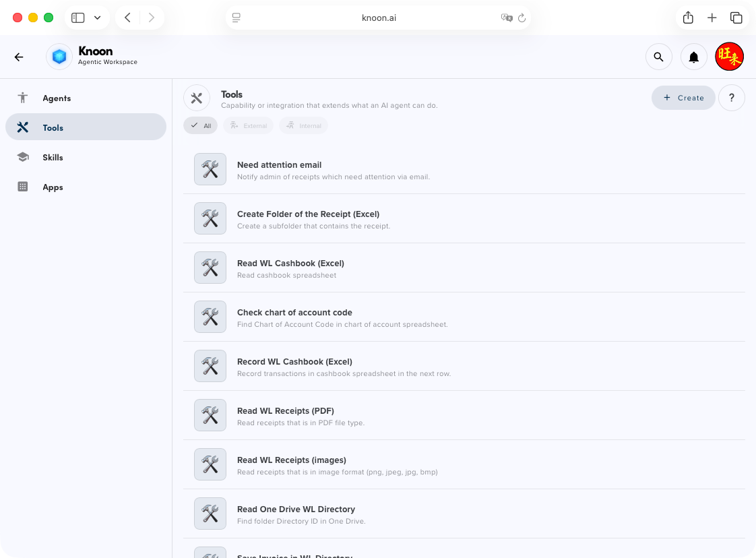
Task: Open the red profile avatar
Action: (x=730, y=57)
